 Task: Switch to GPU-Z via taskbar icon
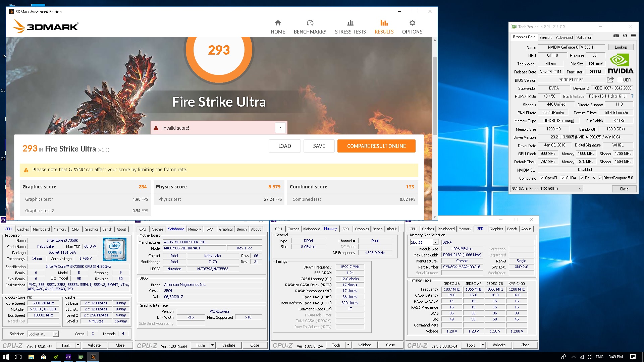80,357
